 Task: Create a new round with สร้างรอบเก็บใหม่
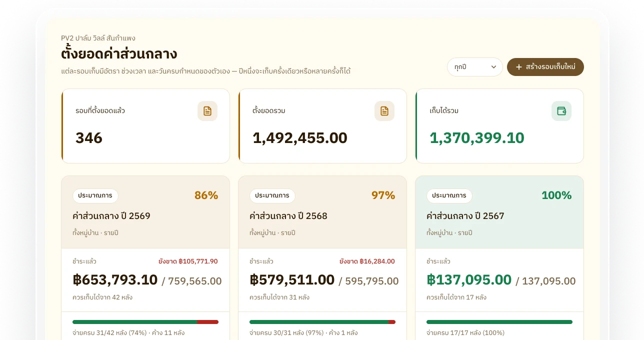(545, 67)
